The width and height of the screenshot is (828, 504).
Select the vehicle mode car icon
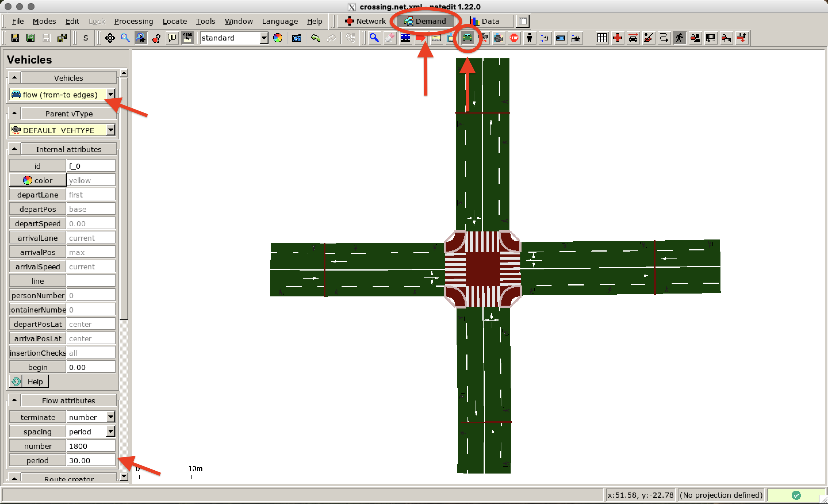(467, 38)
